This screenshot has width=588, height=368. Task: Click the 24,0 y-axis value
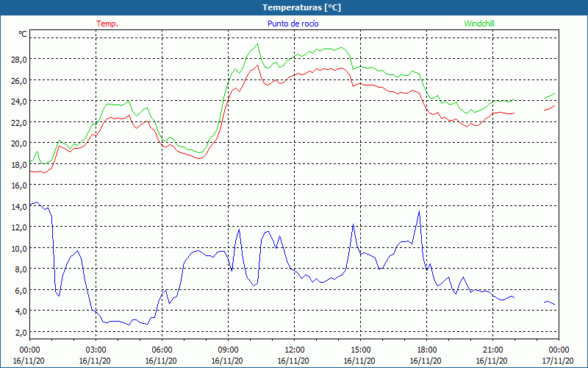pyautogui.click(x=19, y=101)
